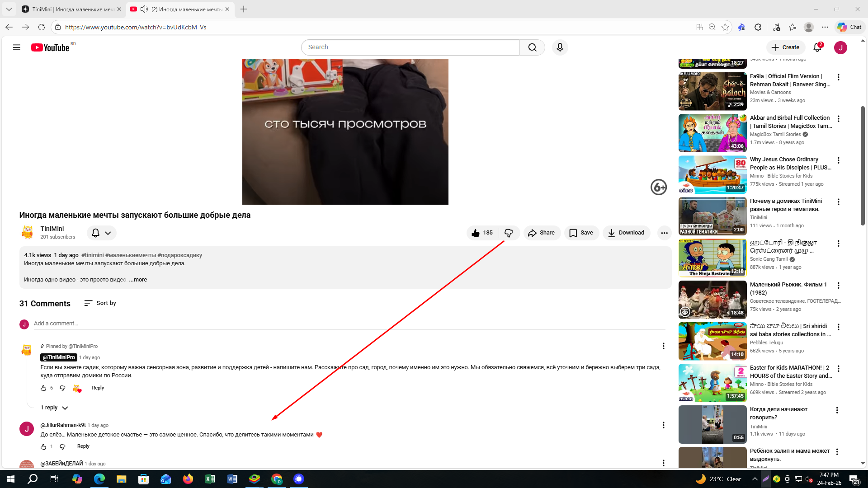The width and height of the screenshot is (868, 488).
Task: Click the Download button
Action: pos(626,233)
